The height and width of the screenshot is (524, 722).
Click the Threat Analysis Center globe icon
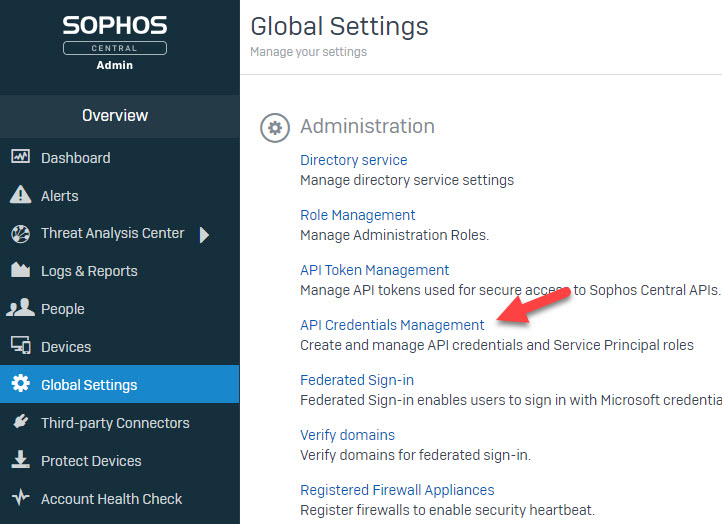click(20, 234)
